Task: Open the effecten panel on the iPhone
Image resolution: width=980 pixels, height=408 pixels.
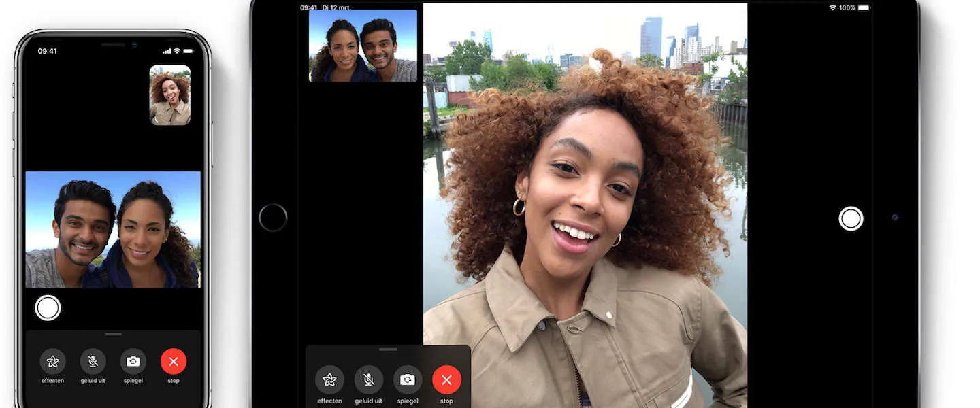Action: [x=52, y=362]
